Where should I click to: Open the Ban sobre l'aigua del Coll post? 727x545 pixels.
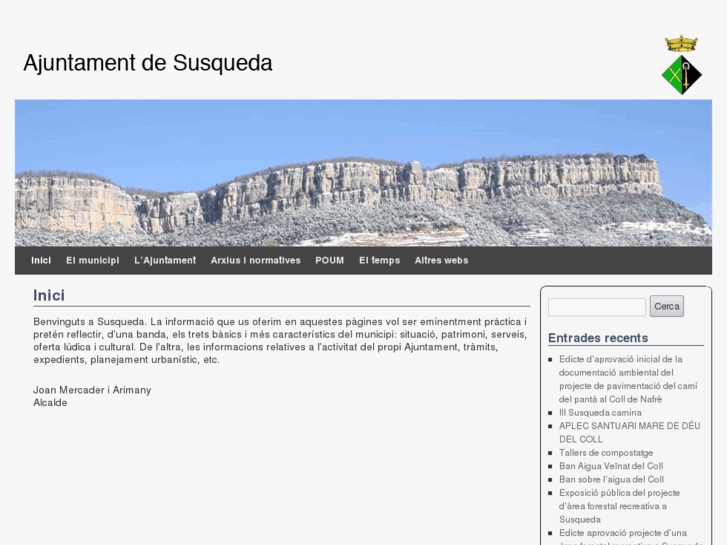[611, 479]
